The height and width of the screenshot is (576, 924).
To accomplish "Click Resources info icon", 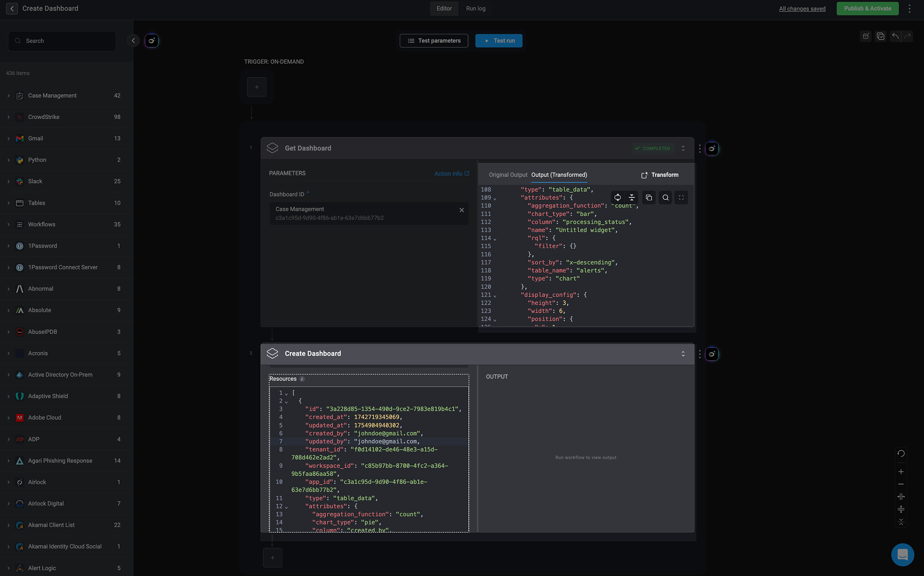I will (302, 379).
